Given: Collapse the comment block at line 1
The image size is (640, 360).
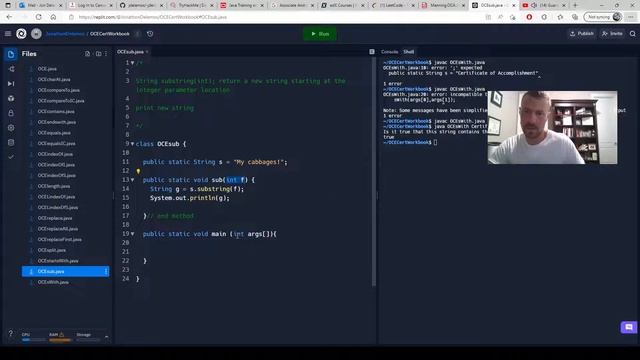Looking at the screenshot, I should pos(132,63).
